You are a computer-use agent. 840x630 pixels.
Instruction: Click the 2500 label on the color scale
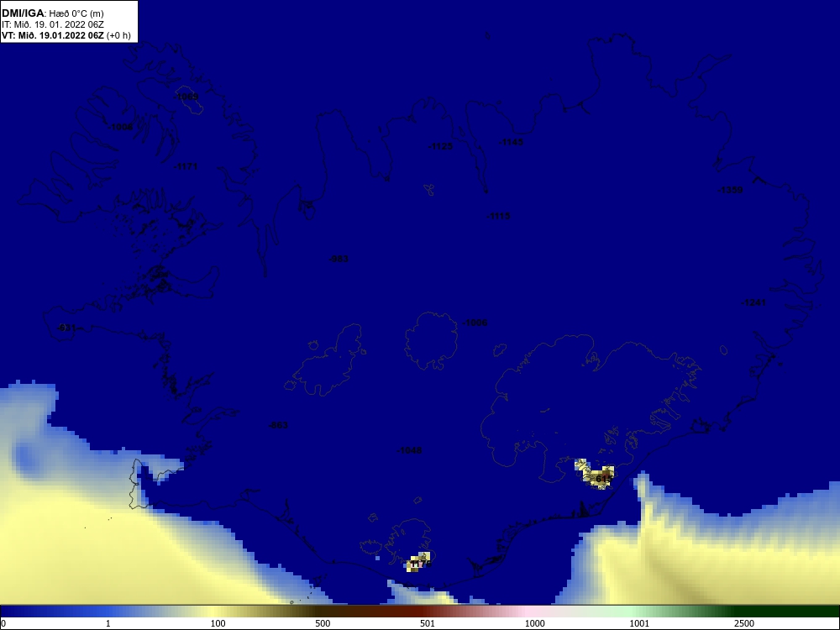pos(744,623)
